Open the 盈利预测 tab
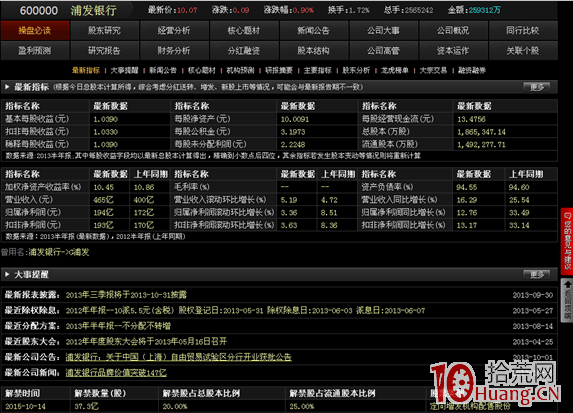This screenshot has height=413, width=573. (35, 50)
